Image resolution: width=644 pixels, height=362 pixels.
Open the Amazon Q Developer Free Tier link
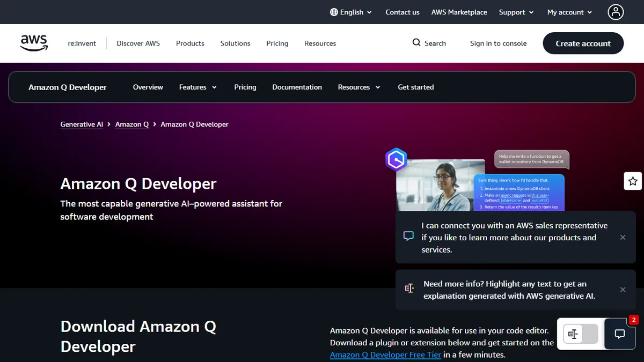(x=385, y=354)
